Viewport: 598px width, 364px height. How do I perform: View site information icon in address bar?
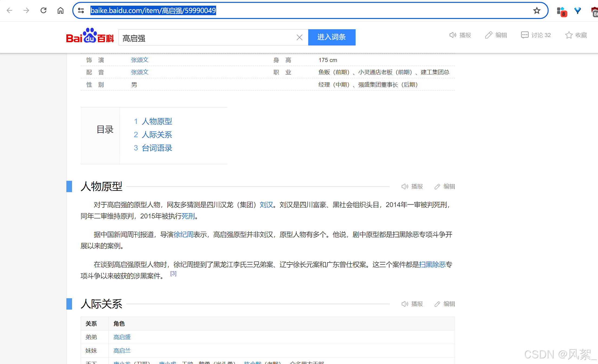pos(81,11)
